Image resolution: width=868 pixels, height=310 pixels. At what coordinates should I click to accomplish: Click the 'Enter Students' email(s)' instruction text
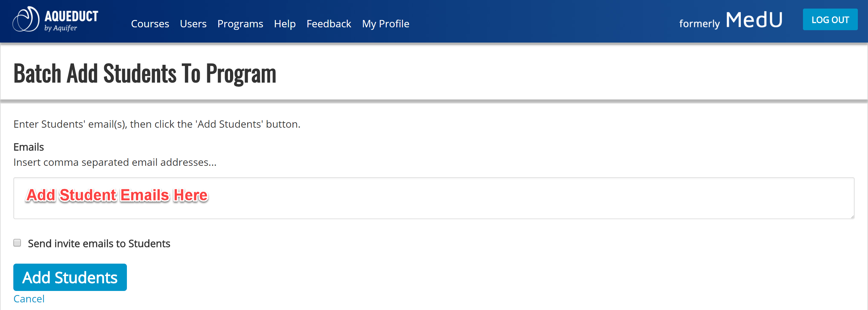tap(157, 124)
